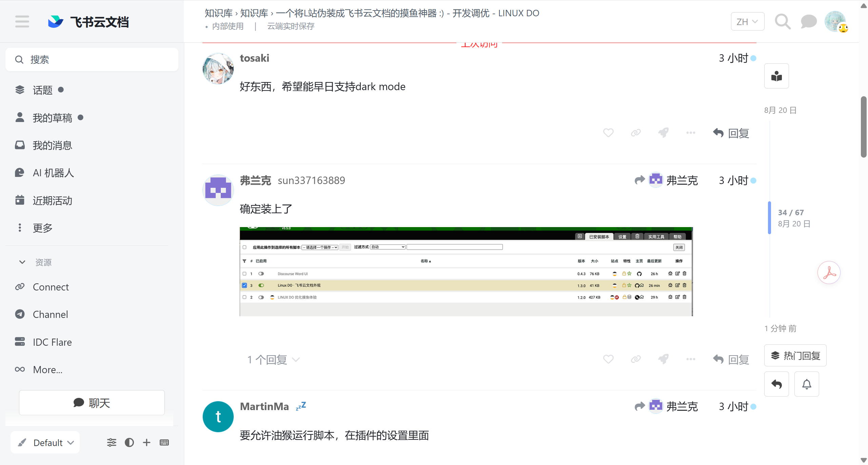Click the 聊天 chat button
Viewport: 868px width, 465px height.
92,403
